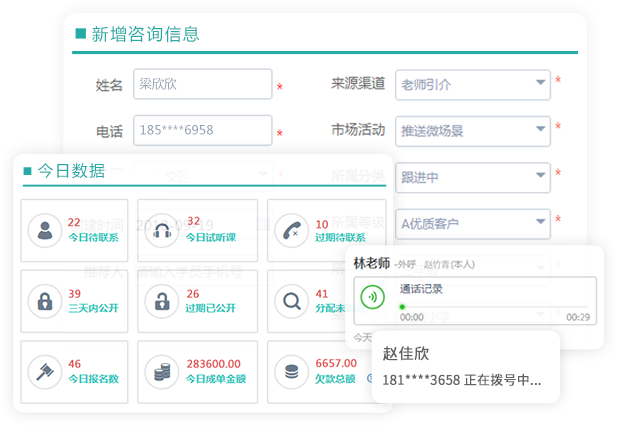Click the database icon for 欠款总额
Image resolution: width=617 pixels, height=426 pixels.
pos(292,371)
